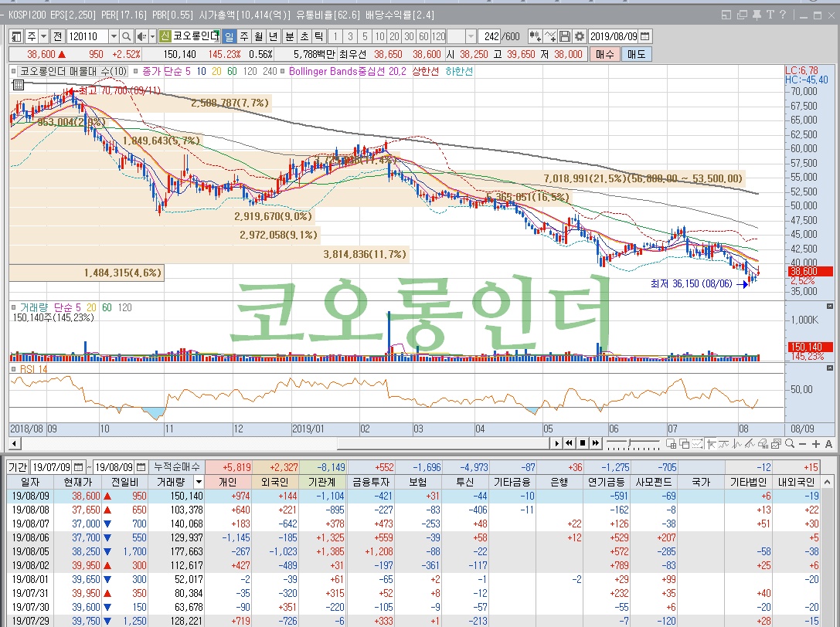
Task: Click the 매수 buy button
Action: [x=604, y=54]
